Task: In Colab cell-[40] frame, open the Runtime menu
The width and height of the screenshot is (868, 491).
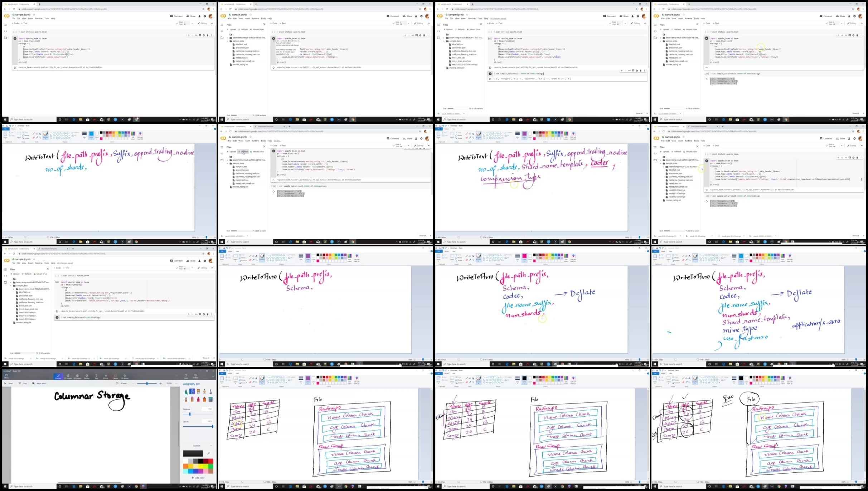Action: coord(39,263)
